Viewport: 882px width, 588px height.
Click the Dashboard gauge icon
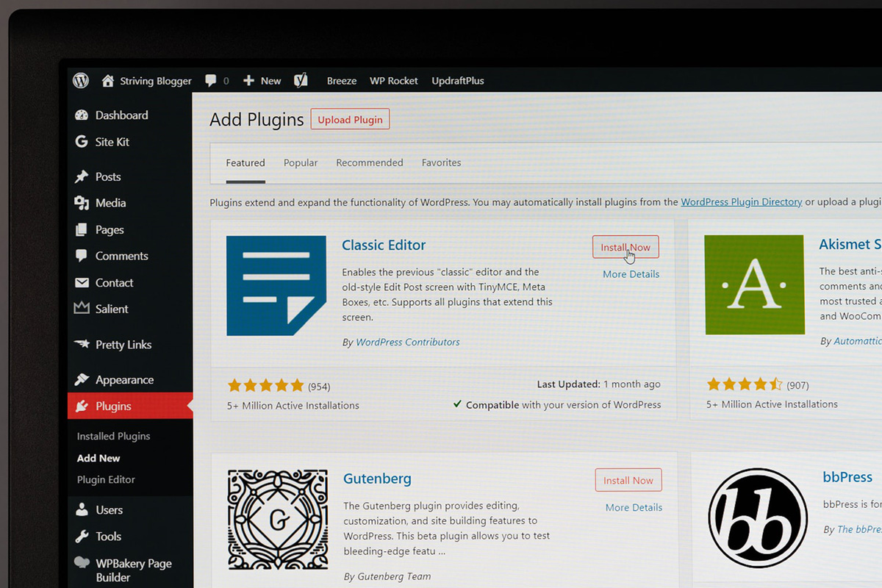click(x=82, y=115)
